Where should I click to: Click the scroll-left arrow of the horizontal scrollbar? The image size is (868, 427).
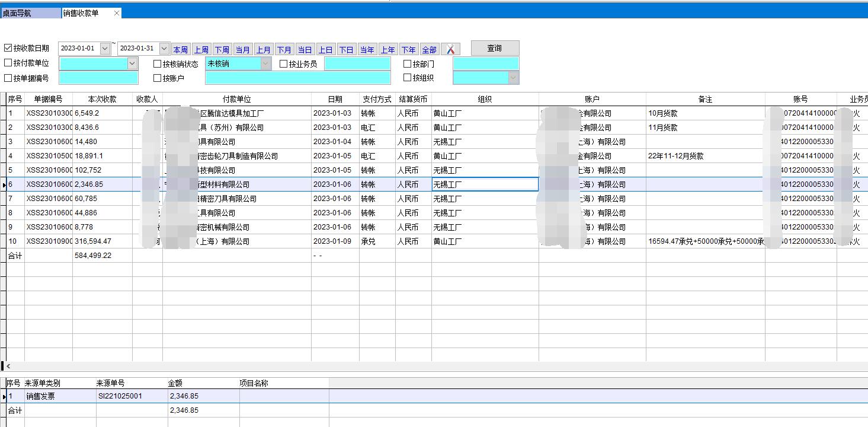click(8, 367)
